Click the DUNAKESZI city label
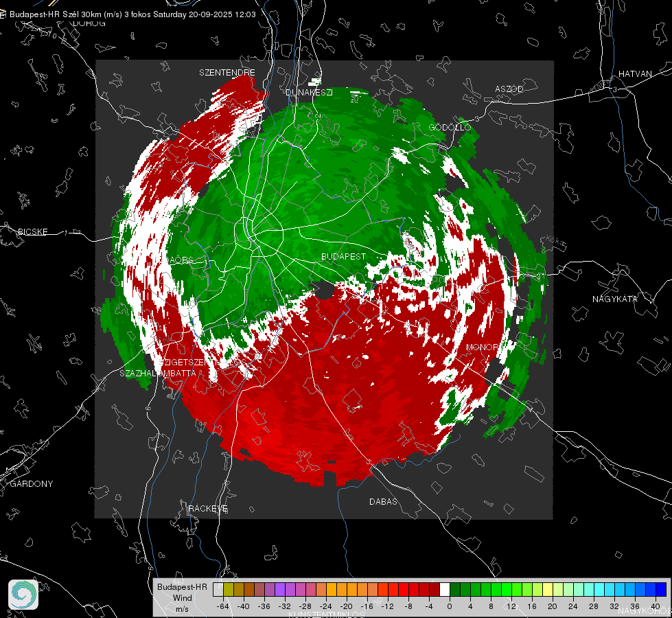The image size is (672, 618). pos(309,92)
